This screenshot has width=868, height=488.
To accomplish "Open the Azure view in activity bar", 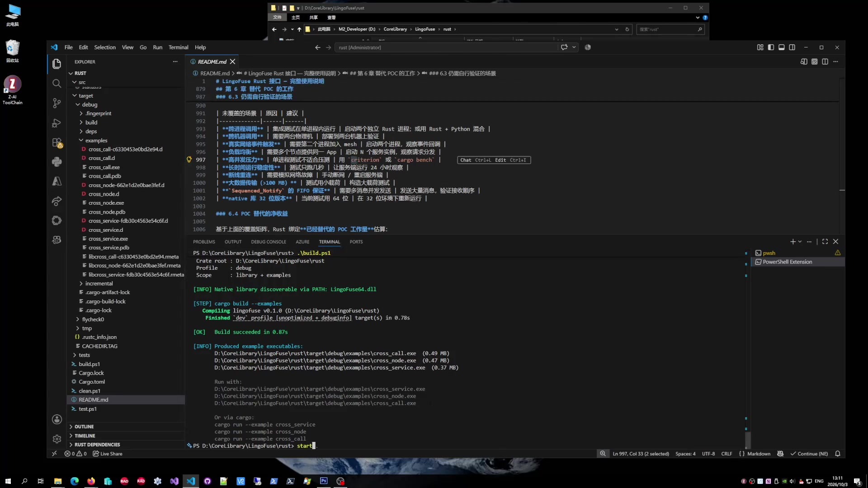I will coord(57,181).
